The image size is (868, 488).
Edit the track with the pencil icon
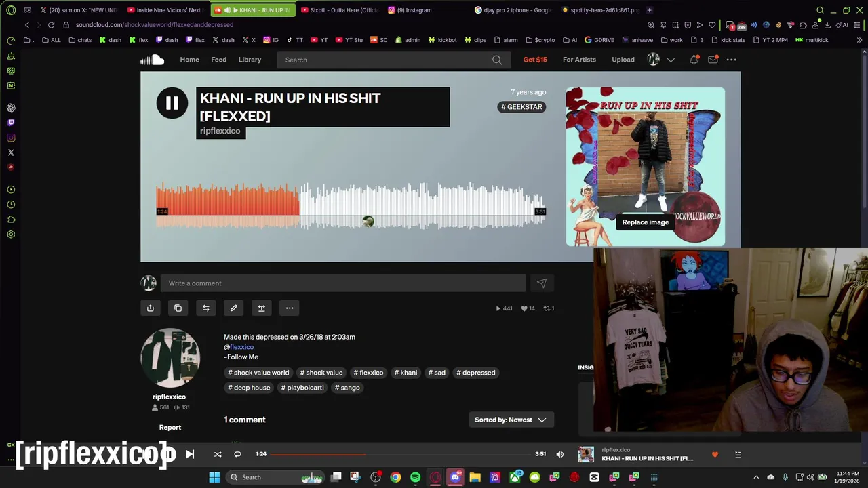pos(234,308)
